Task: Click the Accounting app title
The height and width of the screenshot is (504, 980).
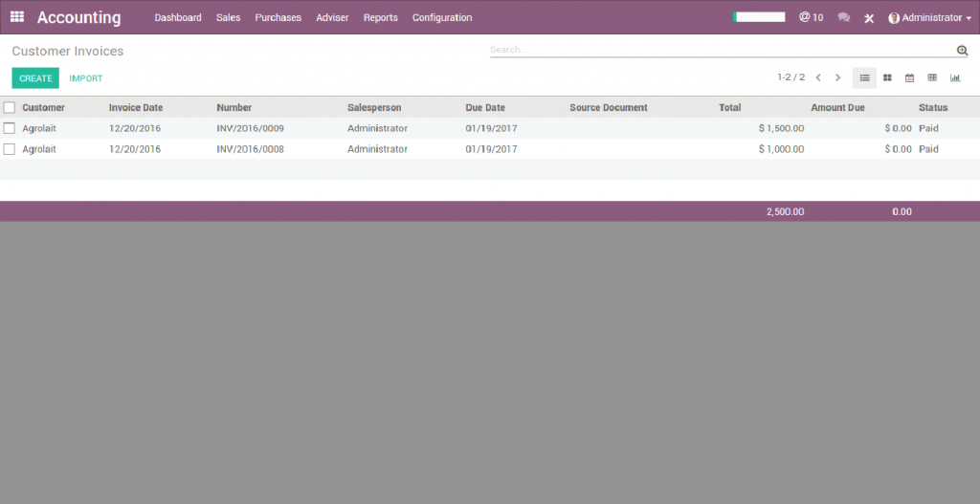Action: point(78,17)
